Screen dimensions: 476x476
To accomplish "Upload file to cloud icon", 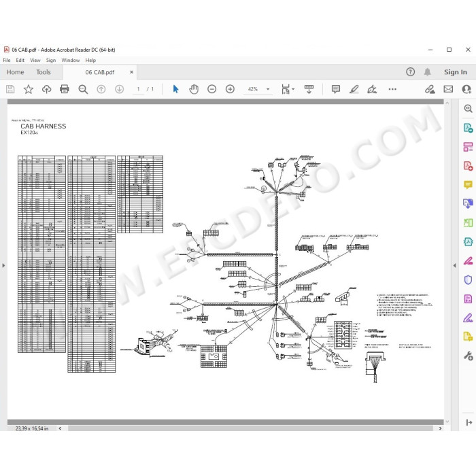I will 46,89.
